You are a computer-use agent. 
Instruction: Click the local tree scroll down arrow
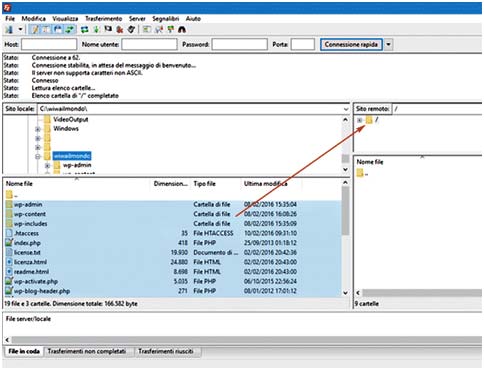345,169
